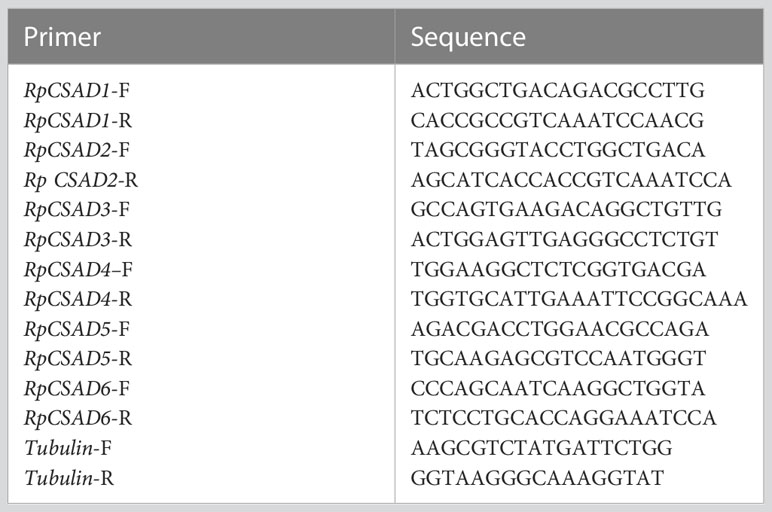Click sequence CACCGCCGTCAAATCCAACG
The height and width of the screenshot is (512, 772).
(x=557, y=121)
